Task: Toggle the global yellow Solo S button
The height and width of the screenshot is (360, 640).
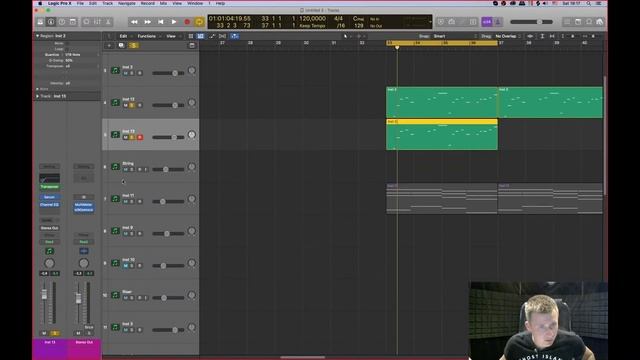Action: [134, 45]
